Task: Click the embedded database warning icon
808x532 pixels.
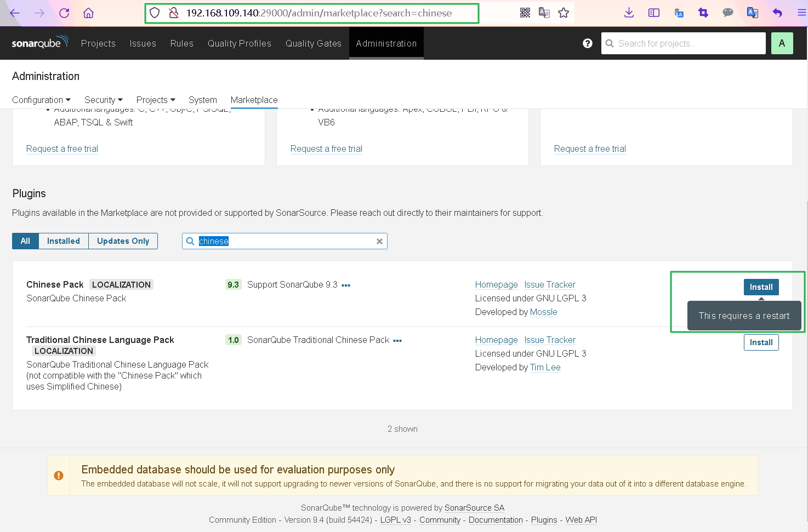Action: click(x=59, y=476)
